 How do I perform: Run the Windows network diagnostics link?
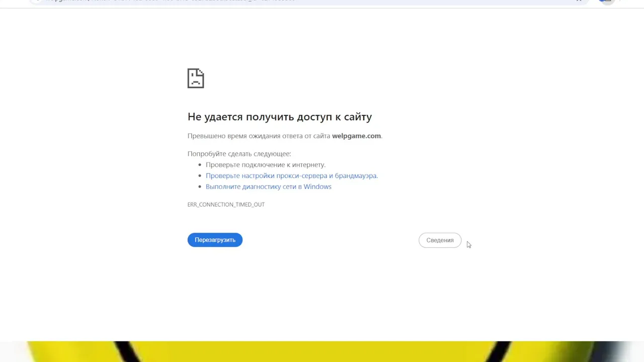(268, 187)
